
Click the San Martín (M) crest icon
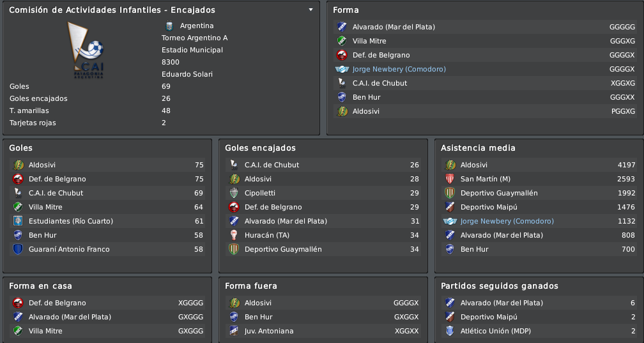pos(450,179)
